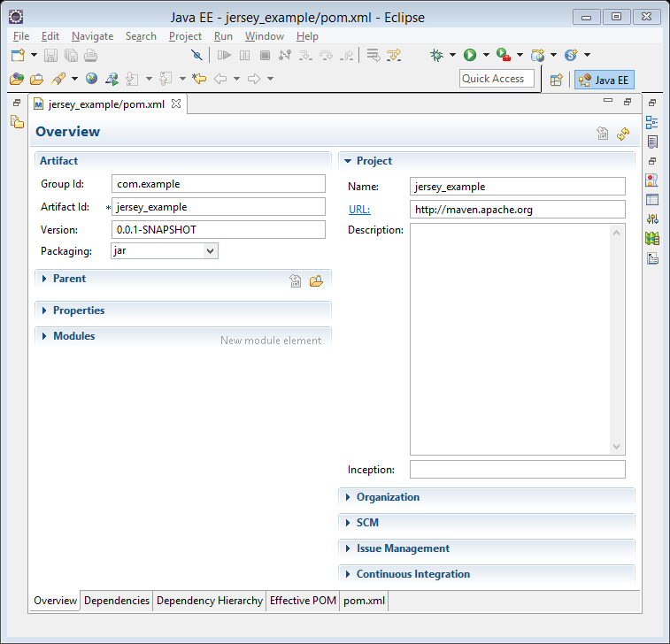Image resolution: width=670 pixels, height=644 pixels.
Task: Click the Drop to Frame icon
Action: [x=374, y=55]
